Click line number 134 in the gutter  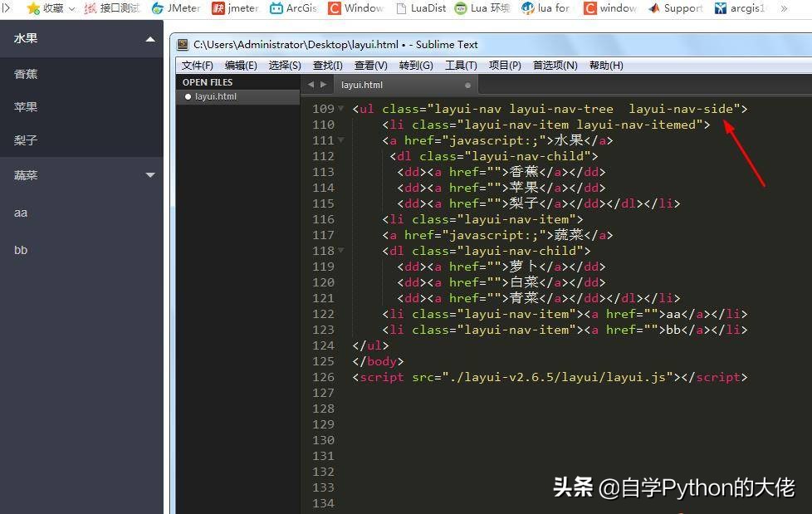[324, 503]
